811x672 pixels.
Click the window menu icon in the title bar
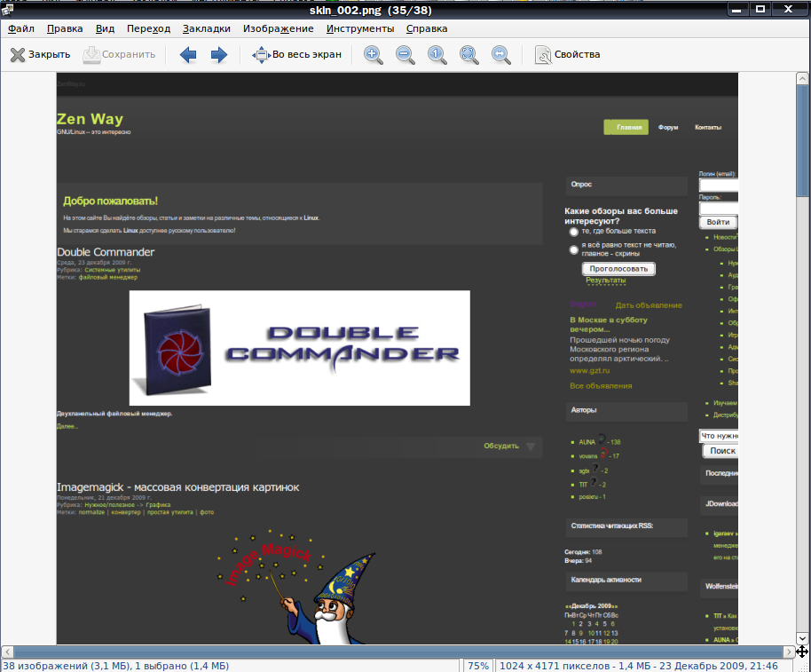click(x=7, y=9)
